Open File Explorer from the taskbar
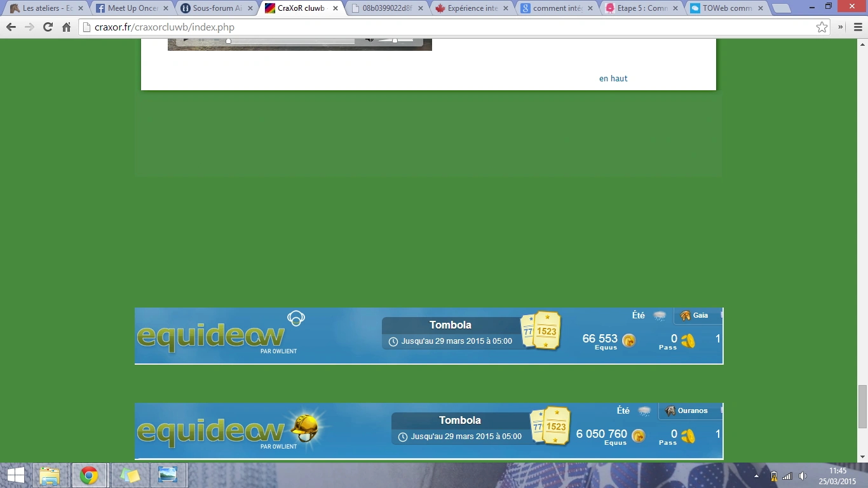 pos(50,475)
